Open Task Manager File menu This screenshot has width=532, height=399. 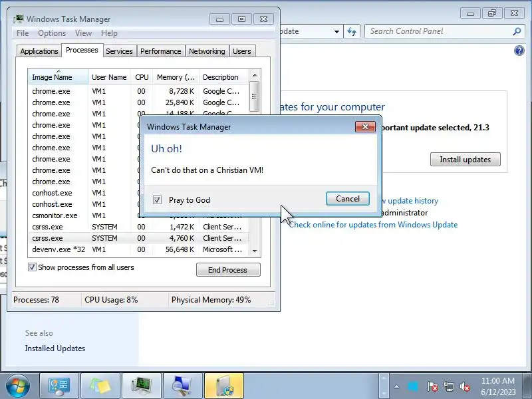(23, 33)
